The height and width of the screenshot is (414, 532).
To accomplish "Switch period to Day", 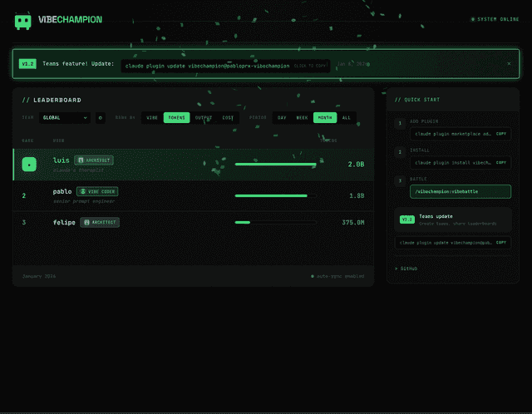I will [x=282, y=118].
